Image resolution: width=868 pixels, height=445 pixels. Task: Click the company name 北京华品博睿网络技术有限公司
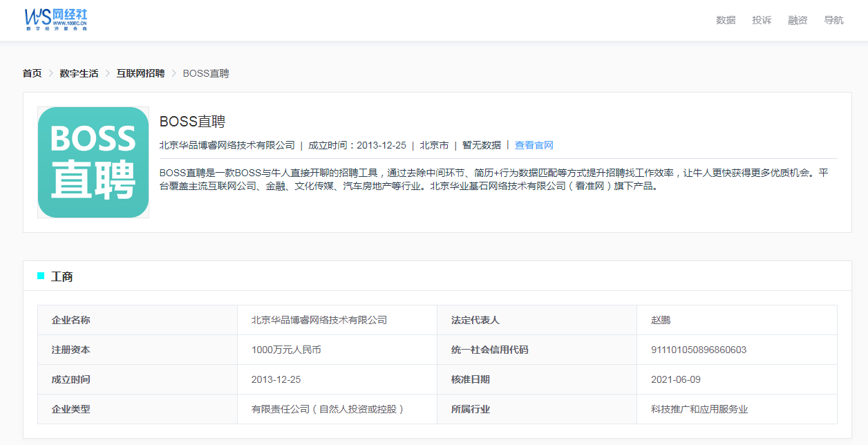point(319,320)
